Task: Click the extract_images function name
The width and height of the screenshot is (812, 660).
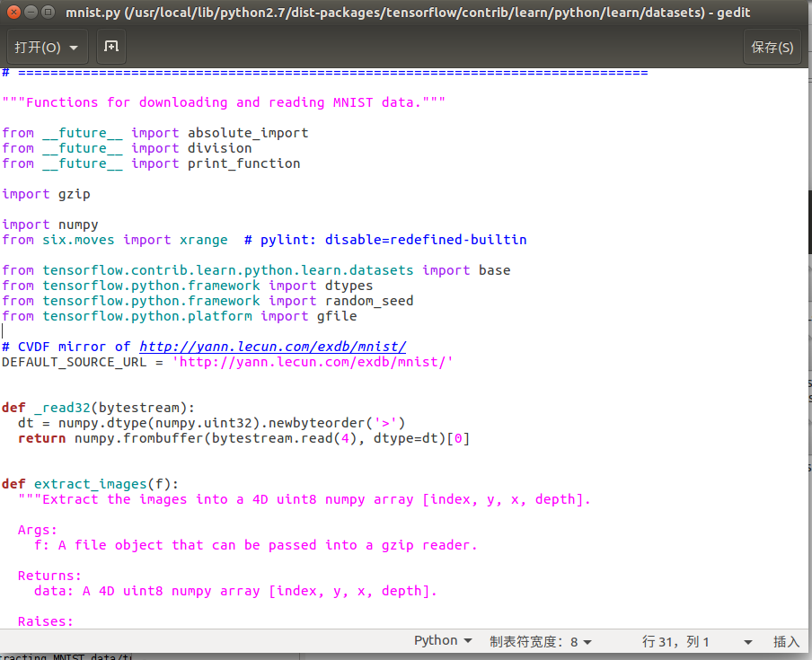Action: pos(91,484)
